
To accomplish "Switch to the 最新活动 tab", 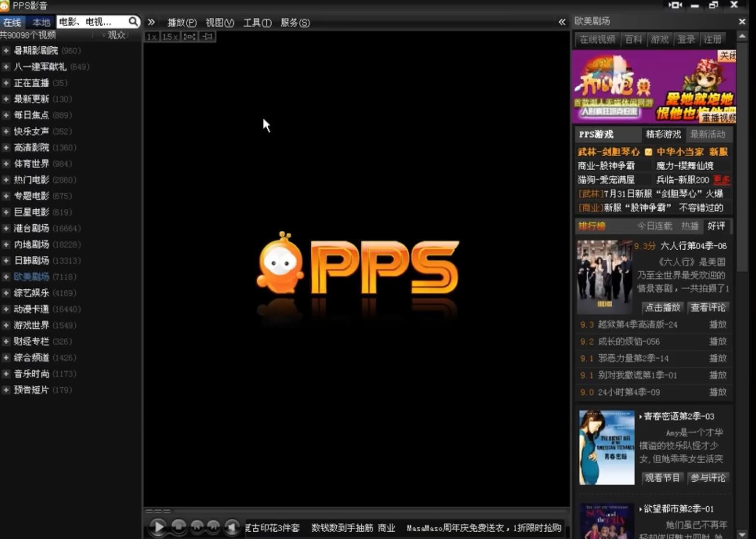I will (708, 135).
